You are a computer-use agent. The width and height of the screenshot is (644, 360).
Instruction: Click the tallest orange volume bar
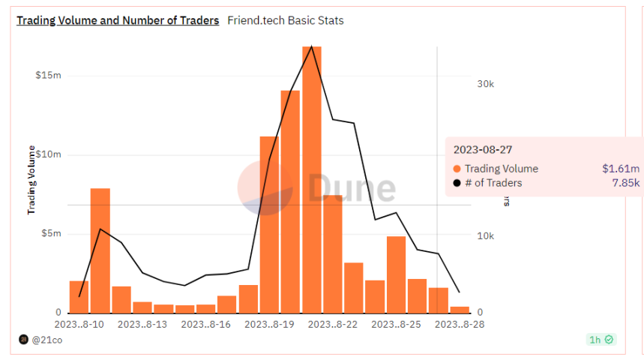coord(312,180)
